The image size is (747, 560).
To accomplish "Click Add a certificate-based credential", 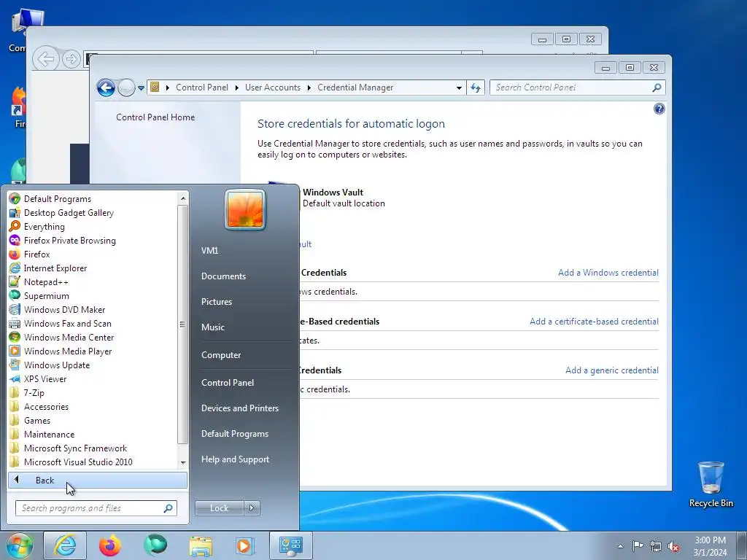I will click(x=594, y=322).
